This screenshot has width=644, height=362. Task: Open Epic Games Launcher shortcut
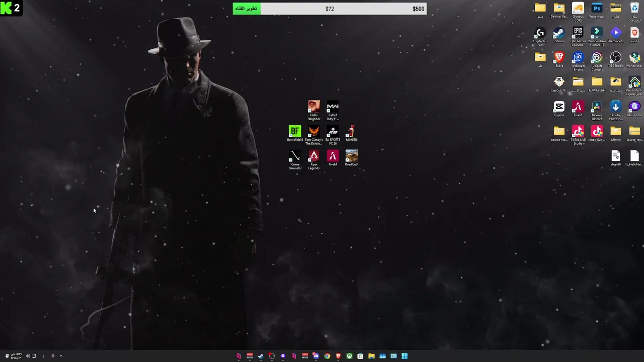point(578,37)
